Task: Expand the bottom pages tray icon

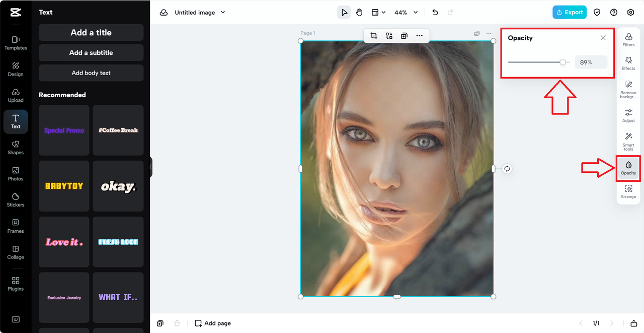Action: click(x=634, y=323)
